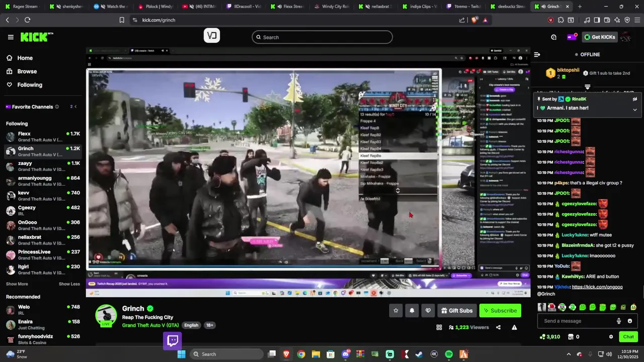Show hidden system tray icons

(569, 354)
